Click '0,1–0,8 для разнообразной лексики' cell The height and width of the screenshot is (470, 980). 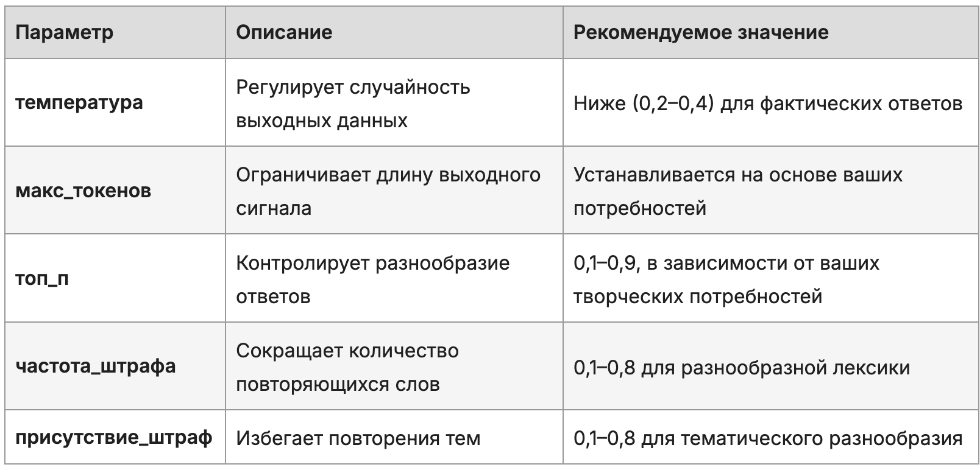[x=742, y=368]
